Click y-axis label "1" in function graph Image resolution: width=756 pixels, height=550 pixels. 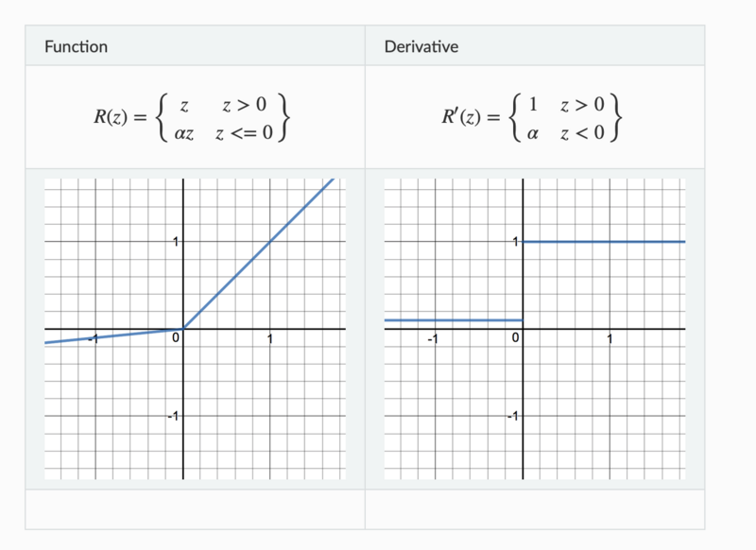click(175, 242)
